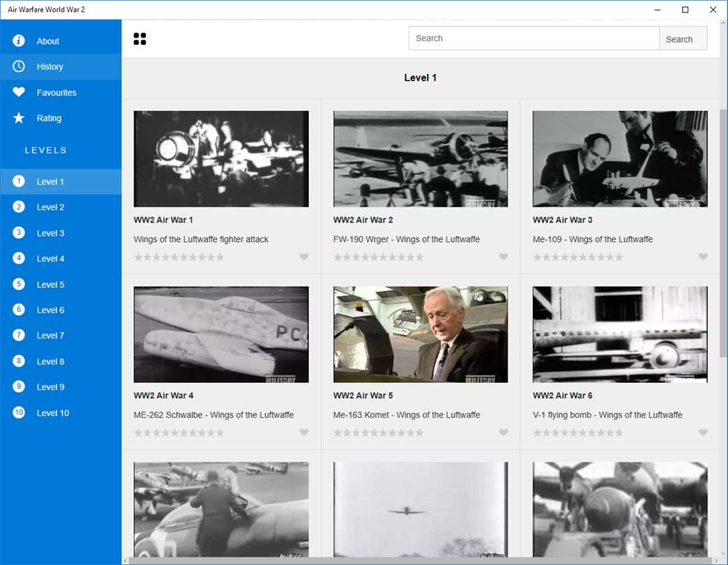Image resolution: width=728 pixels, height=565 pixels.
Task: Select Level 8 in the sidebar
Action: pos(61,361)
